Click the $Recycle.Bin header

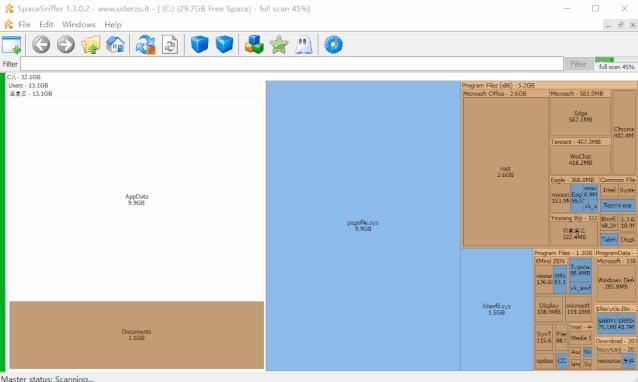[616, 309]
